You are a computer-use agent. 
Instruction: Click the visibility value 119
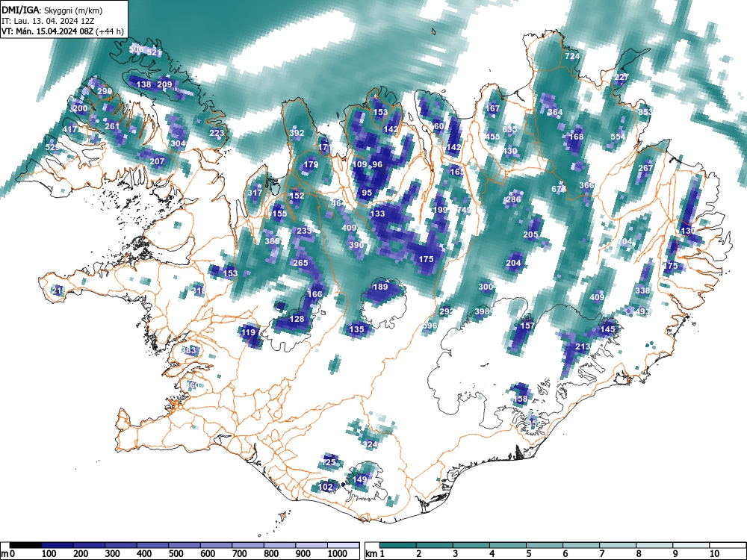tap(248, 333)
